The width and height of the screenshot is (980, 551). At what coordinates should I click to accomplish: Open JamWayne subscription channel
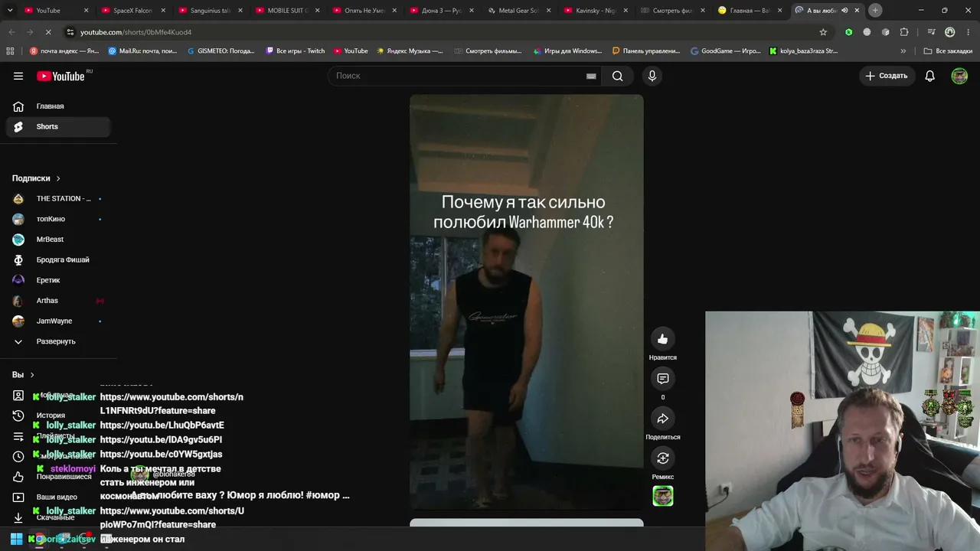[58, 321]
